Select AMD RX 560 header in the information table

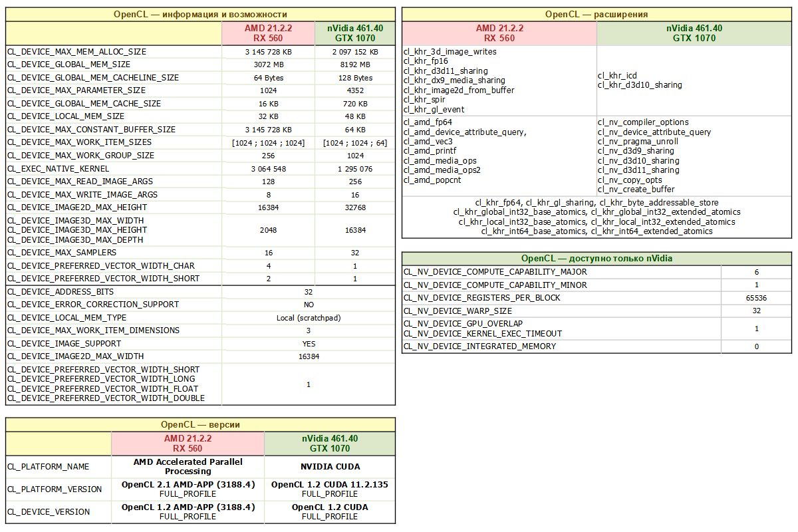click(268, 33)
